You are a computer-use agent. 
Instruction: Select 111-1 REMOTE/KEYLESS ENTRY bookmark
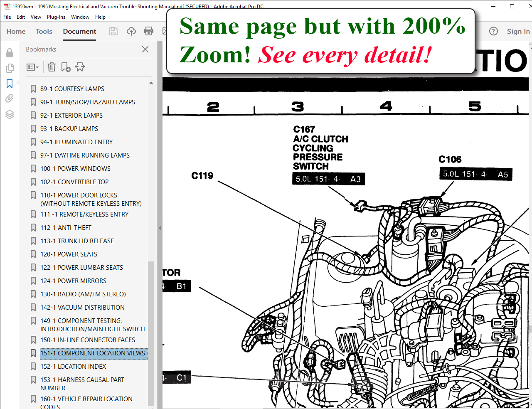click(x=84, y=214)
